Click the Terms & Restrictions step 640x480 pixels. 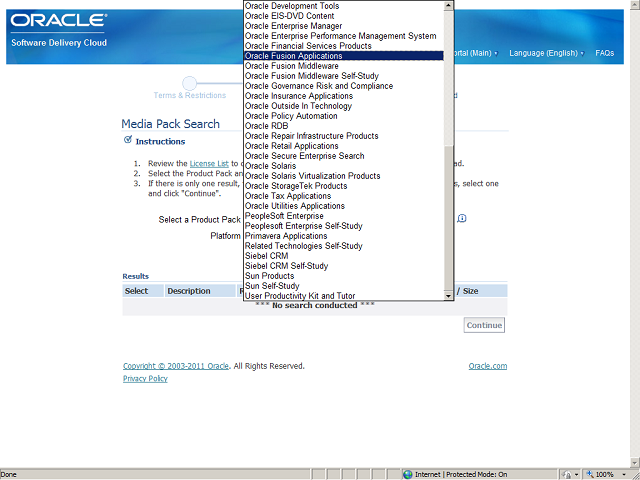click(x=190, y=95)
